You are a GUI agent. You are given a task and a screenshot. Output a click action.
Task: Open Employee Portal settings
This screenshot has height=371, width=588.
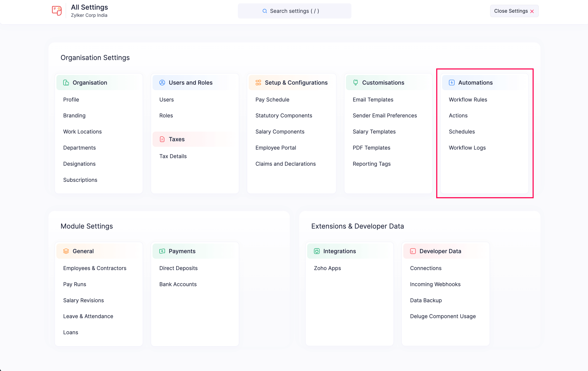(x=276, y=148)
